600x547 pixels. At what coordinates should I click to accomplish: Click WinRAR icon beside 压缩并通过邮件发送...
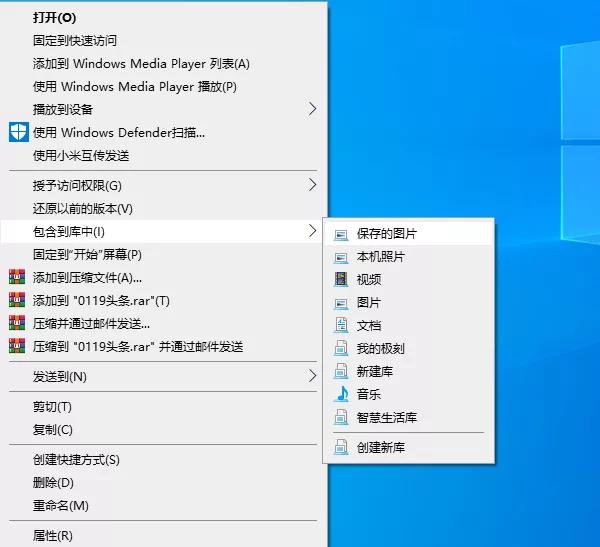(17, 323)
